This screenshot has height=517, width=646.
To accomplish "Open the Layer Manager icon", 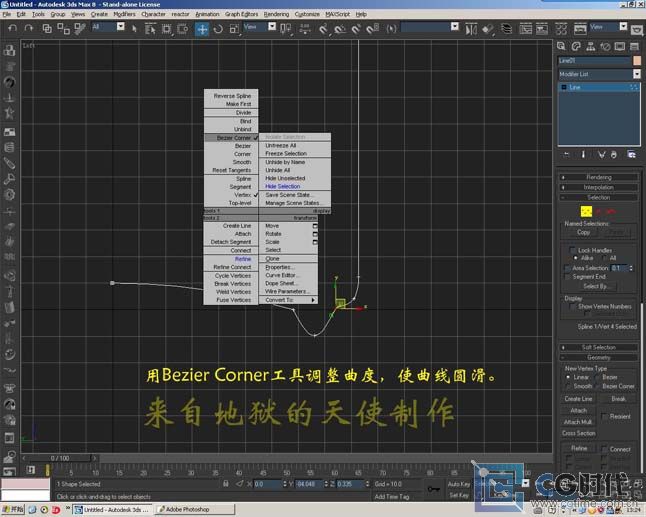I will coord(506,29).
